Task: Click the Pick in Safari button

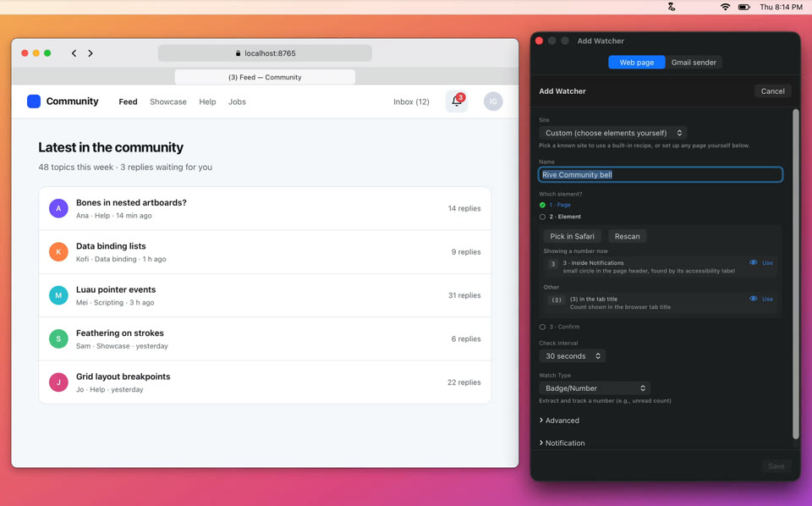Action: pos(572,236)
